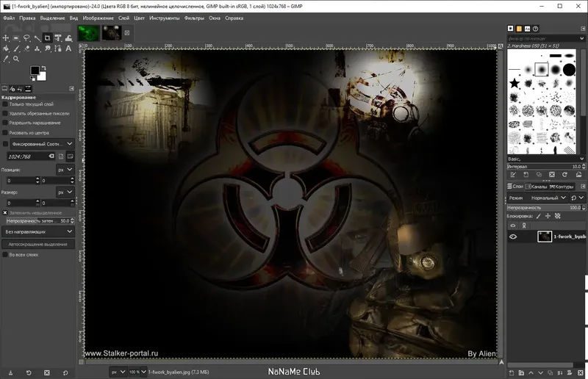Select the Bucket Fill tool

pos(6,48)
